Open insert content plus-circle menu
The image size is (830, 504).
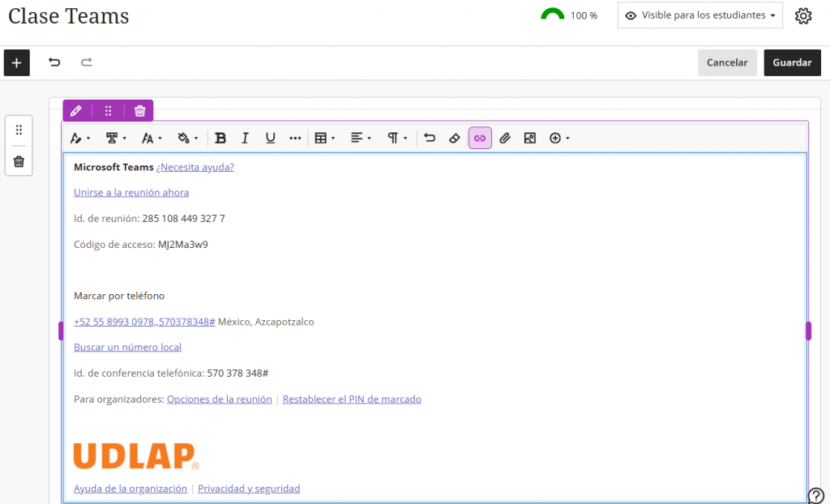tap(559, 139)
